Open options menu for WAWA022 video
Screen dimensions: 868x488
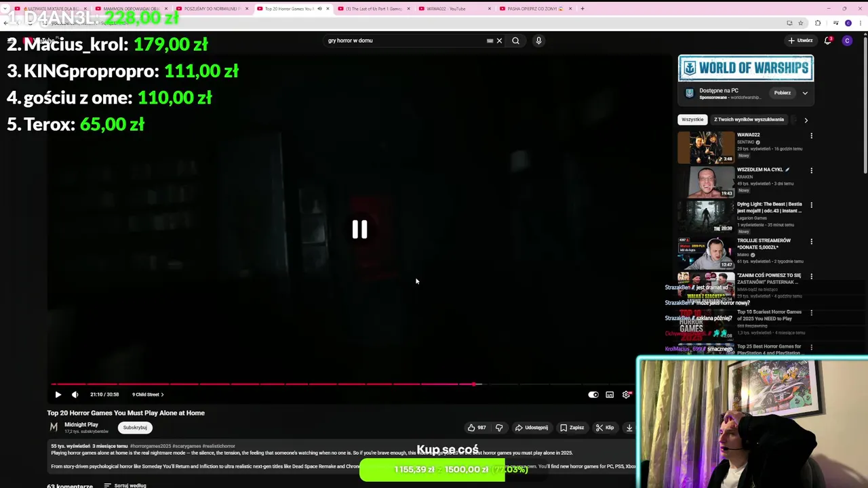(811, 136)
